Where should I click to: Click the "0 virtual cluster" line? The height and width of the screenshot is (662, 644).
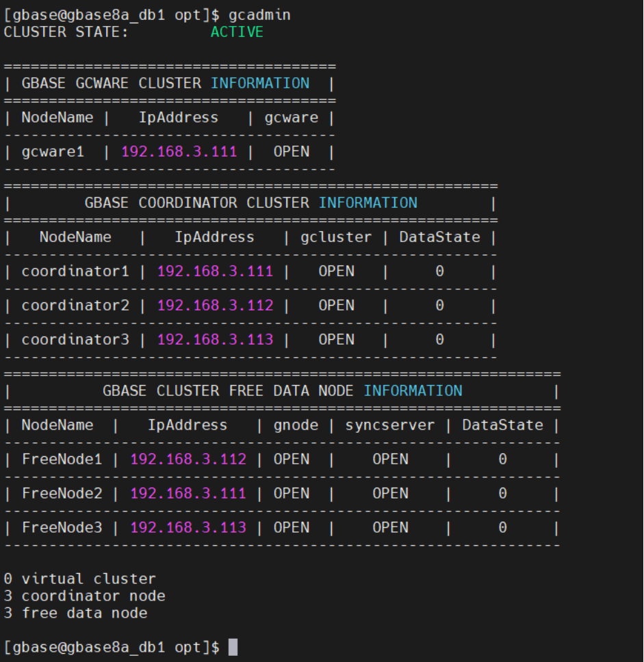[x=79, y=579]
